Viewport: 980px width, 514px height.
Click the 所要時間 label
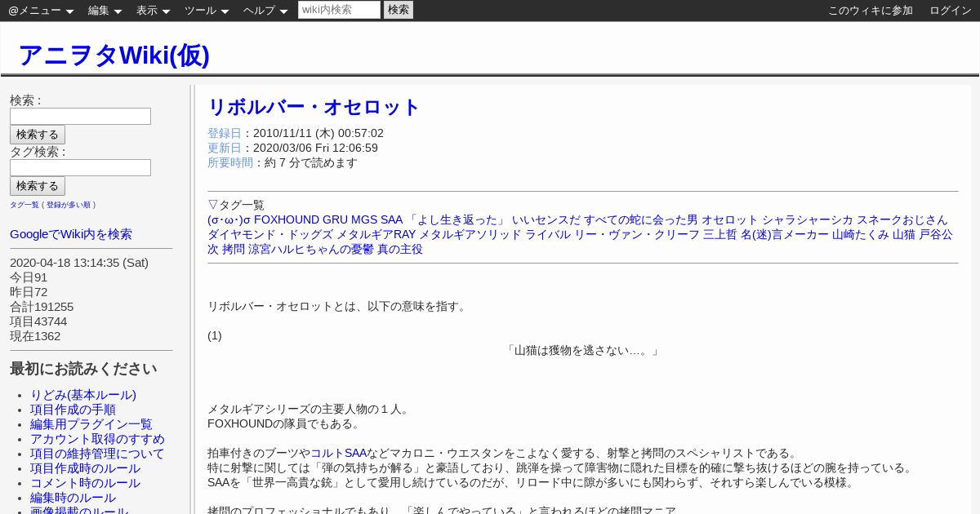click(230, 162)
